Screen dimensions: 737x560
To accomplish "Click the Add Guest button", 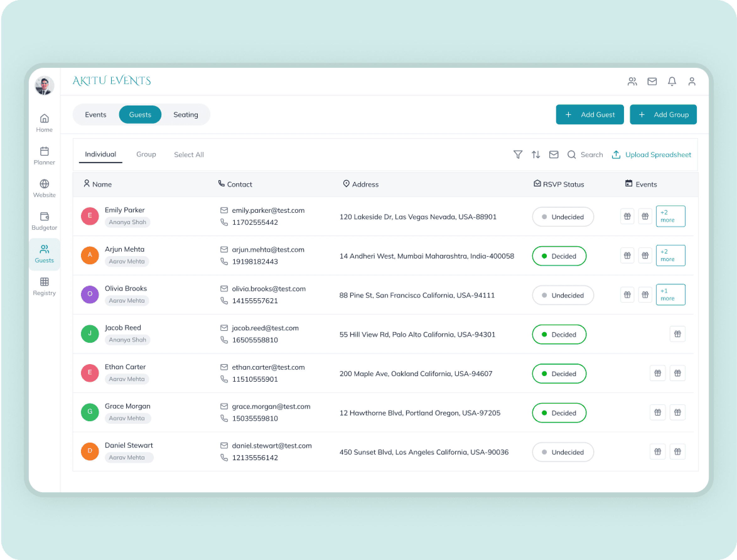I will 590,115.
